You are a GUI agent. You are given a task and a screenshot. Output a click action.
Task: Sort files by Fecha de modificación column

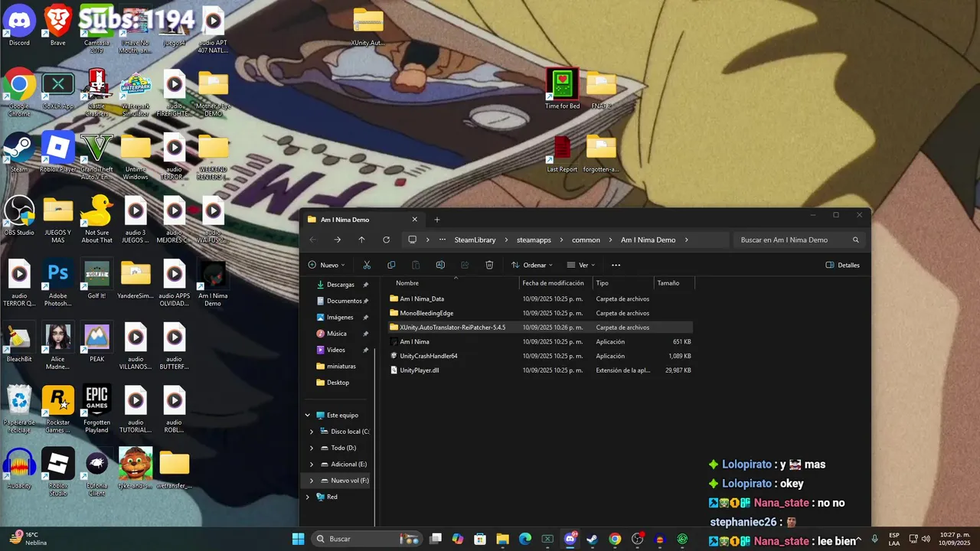coord(555,283)
